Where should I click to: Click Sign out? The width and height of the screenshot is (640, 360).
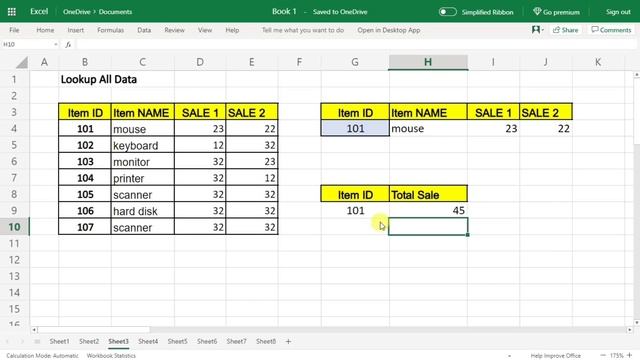(618, 12)
